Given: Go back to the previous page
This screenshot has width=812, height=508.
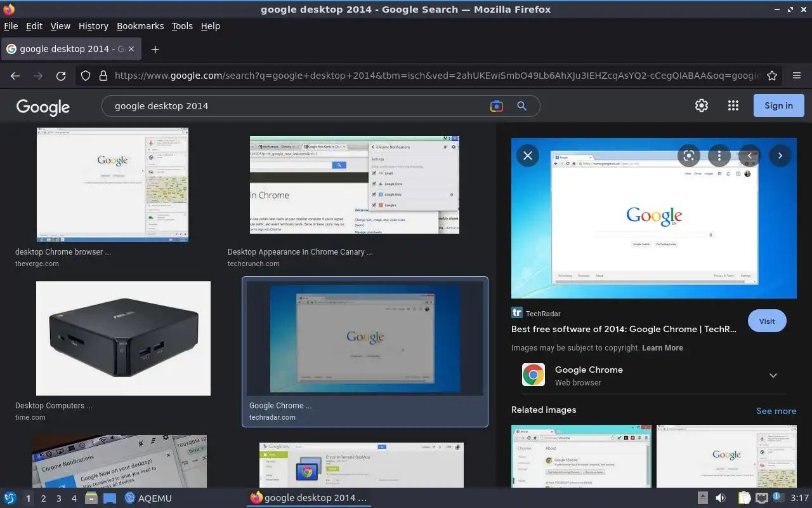Looking at the screenshot, I should pyautogui.click(x=15, y=76).
